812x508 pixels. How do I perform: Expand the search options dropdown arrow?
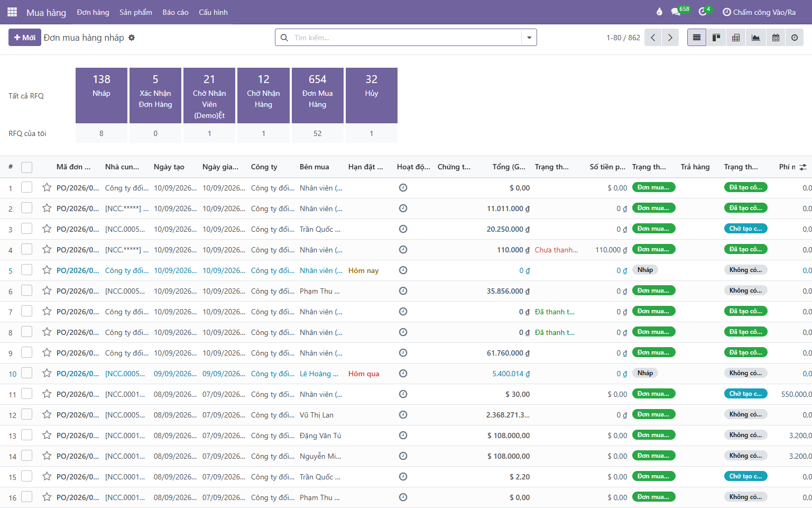(529, 38)
